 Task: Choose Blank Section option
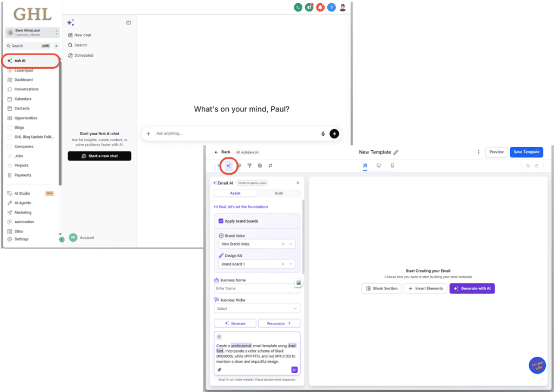click(x=381, y=289)
